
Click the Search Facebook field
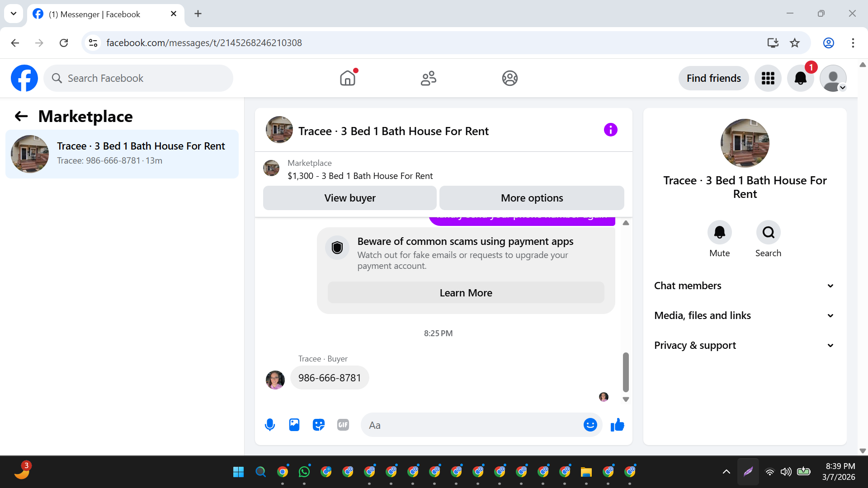(x=138, y=78)
